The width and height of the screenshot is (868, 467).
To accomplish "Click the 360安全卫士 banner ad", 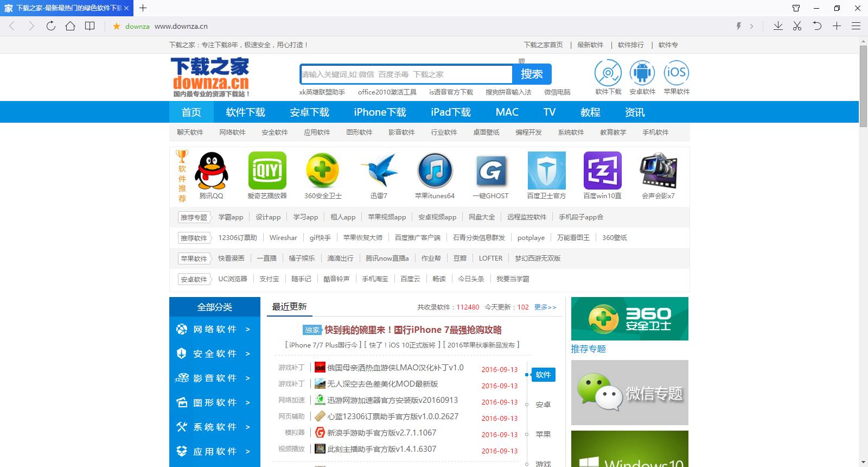I will tap(629, 319).
